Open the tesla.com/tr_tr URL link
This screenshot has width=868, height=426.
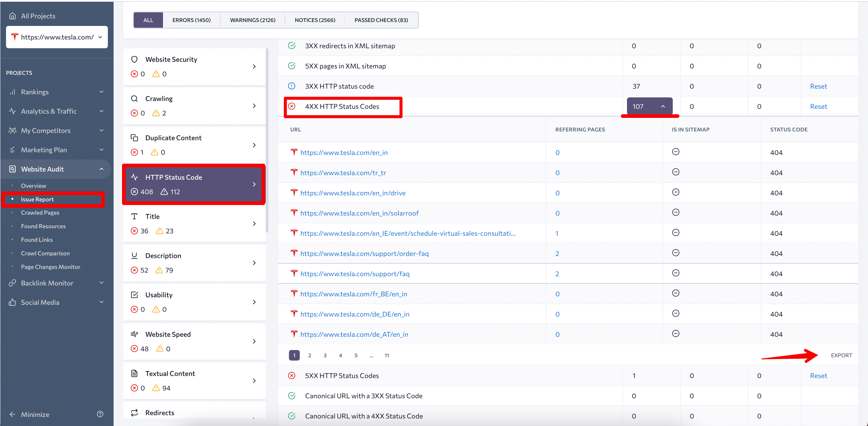click(343, 172)
